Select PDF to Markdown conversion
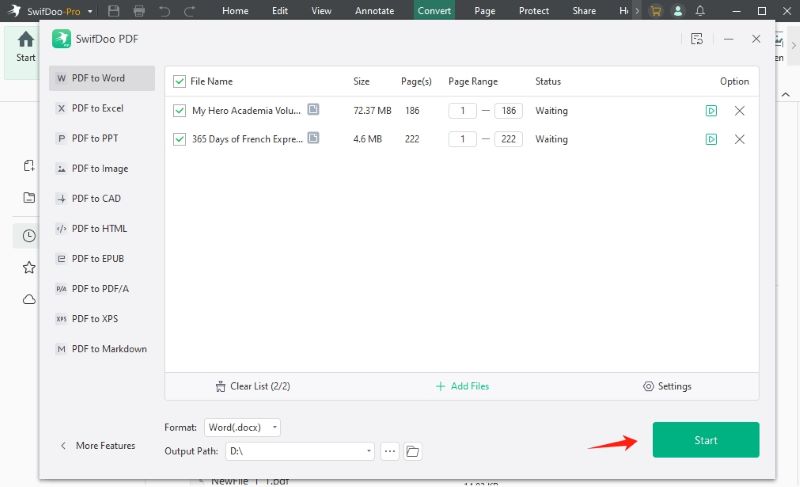800x487 pixels. pyautogui.click(x=102, y=349)
